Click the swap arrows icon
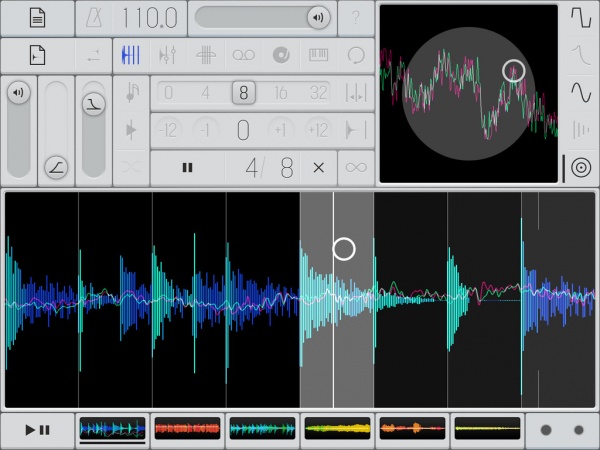600x450 pixels. [x=93, y=56]
